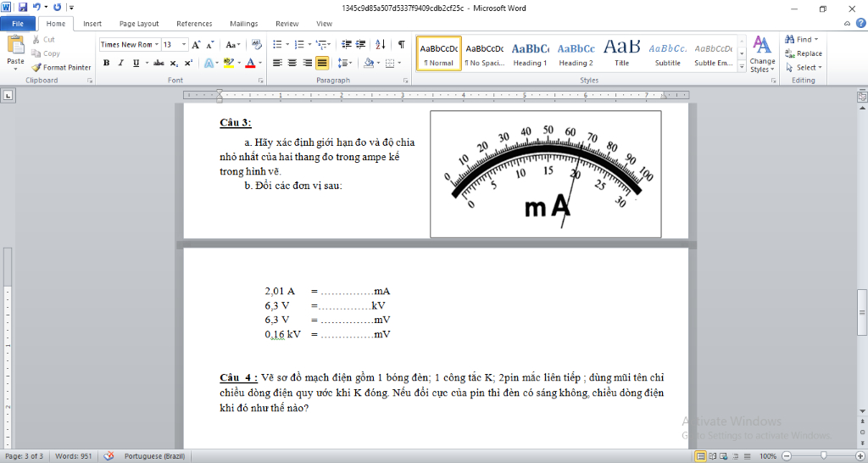Open the Numbering dropdown
This screenshot has height=463, width=868.
309,45
